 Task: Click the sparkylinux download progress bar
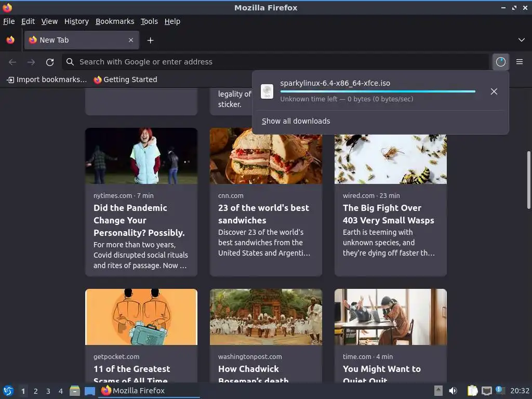click(378, 91)
